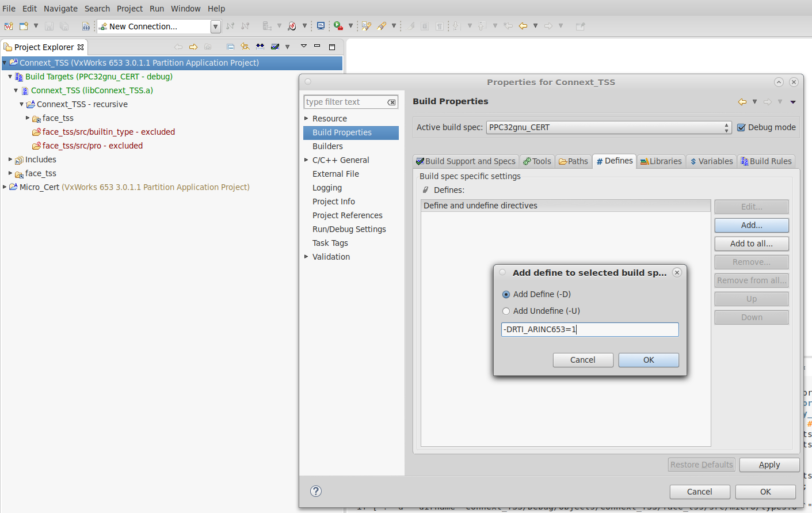Click the Run green play toolbar icon
This screenshot has height=513, width=812.
[338, 26]
